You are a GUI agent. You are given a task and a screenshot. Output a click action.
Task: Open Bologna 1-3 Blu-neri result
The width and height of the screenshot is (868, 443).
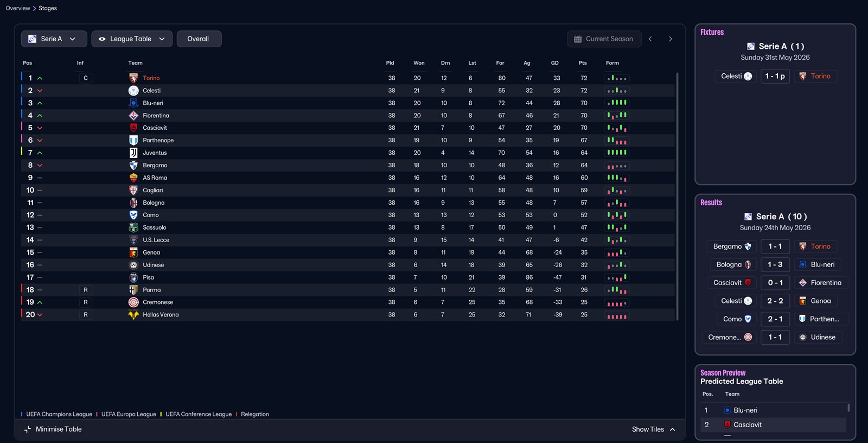pyautogui.click(x=775, y=265)
